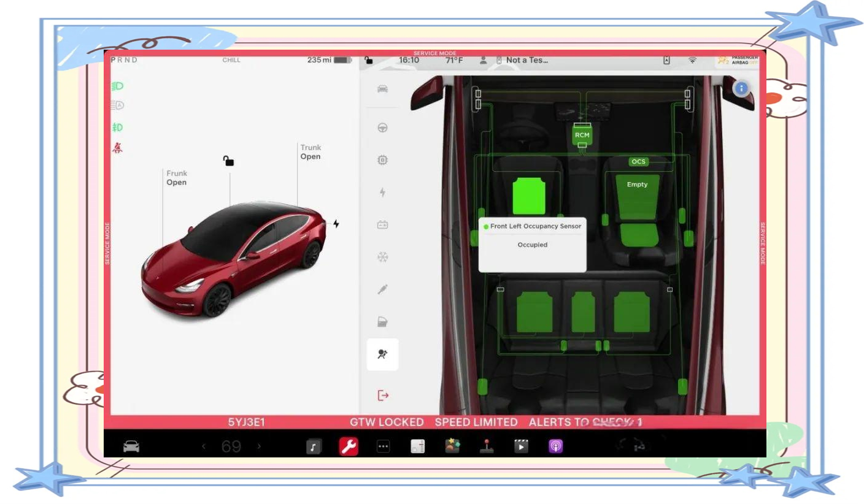Image resolution: width=864 pixels, height=504 pixels.
Task: Open the music app icon
Action: click(x=314, y=447)
